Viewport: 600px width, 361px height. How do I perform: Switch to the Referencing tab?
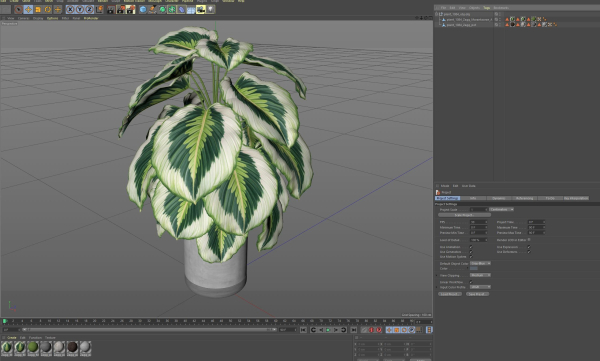(525, 198)
